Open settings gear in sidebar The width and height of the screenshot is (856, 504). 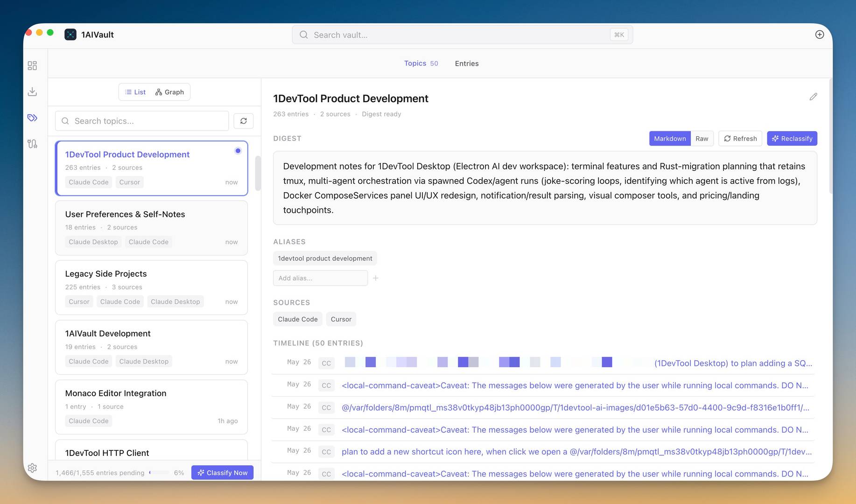tap(32, 468)
